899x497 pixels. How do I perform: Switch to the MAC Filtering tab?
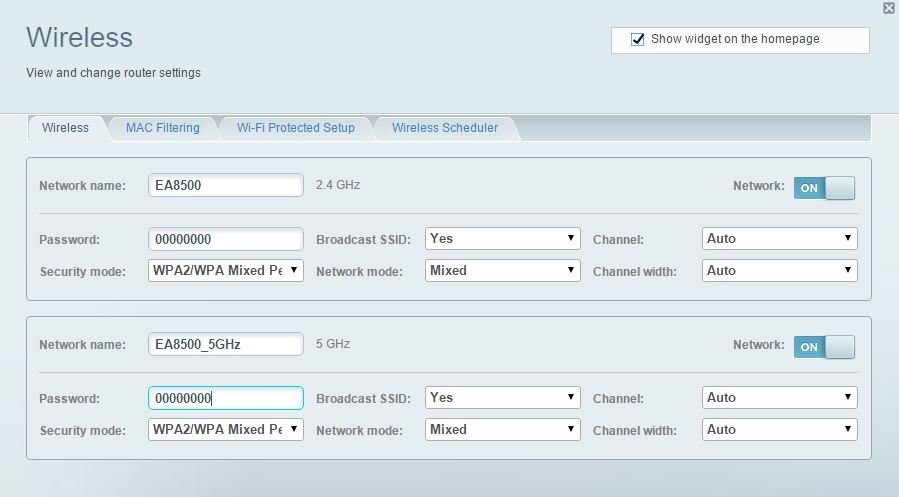(163, 128)
